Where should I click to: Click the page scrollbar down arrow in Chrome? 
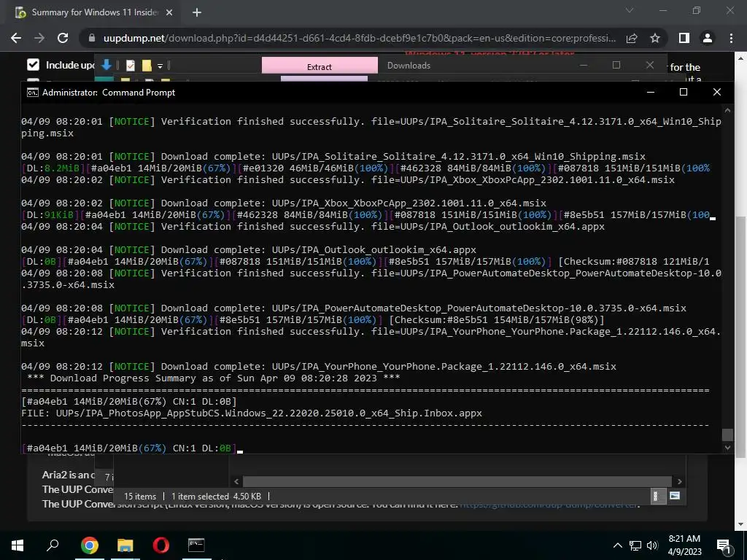(x=741, y=524)
